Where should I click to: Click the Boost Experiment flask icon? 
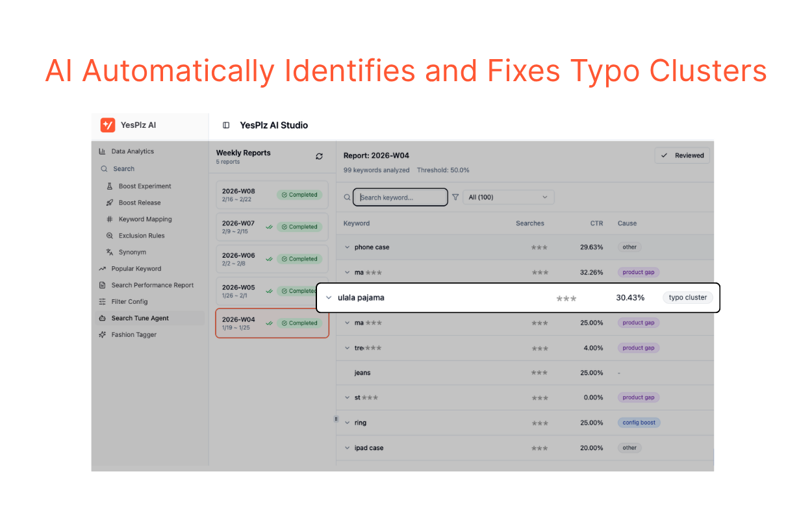pos(110,186)
